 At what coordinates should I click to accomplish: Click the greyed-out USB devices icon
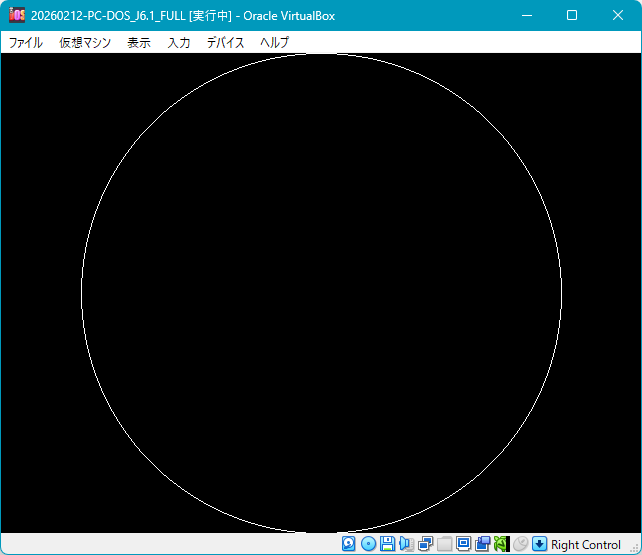[444, 544]
